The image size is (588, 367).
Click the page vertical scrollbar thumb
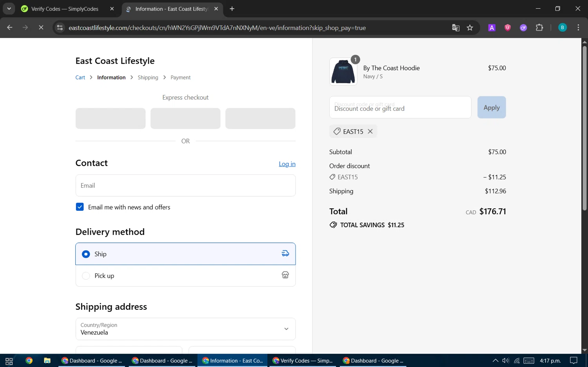pyautogui.click(x=584, y=128)
